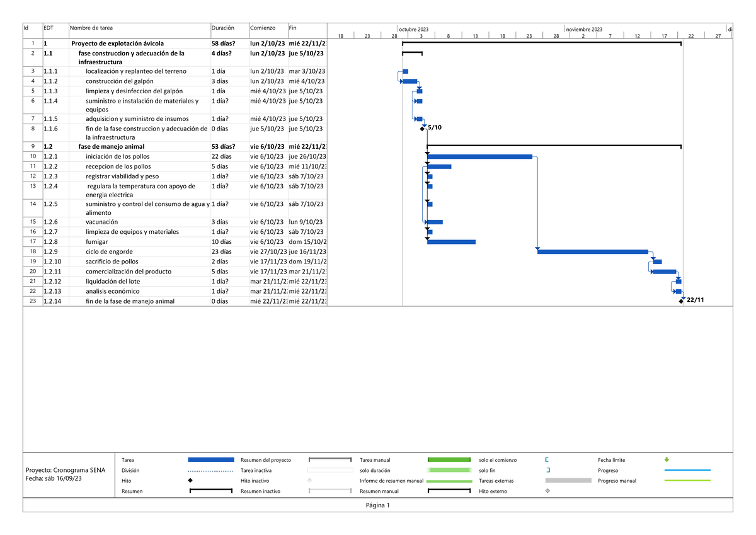The height and width of the screenshot is (535, 756).
Task: Select the Gantt bar for comercialización del producto
Action: coord(665,272)
